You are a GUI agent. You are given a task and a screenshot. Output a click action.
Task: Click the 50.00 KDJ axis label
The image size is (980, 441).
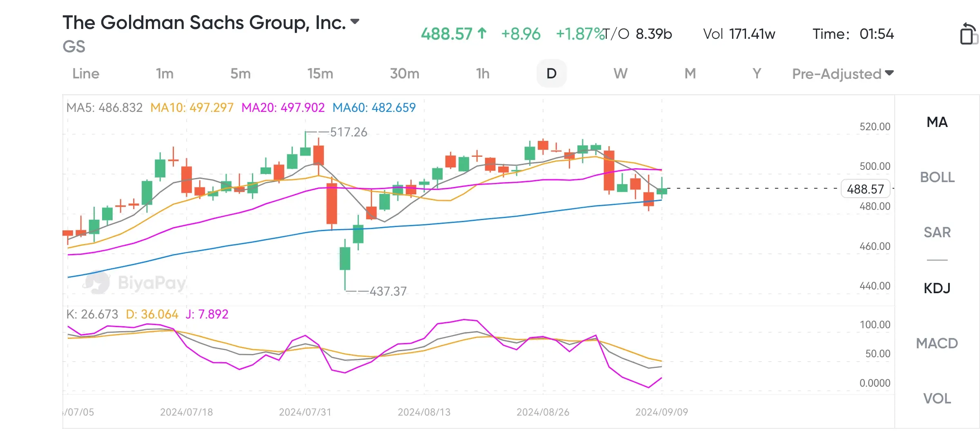878,354
